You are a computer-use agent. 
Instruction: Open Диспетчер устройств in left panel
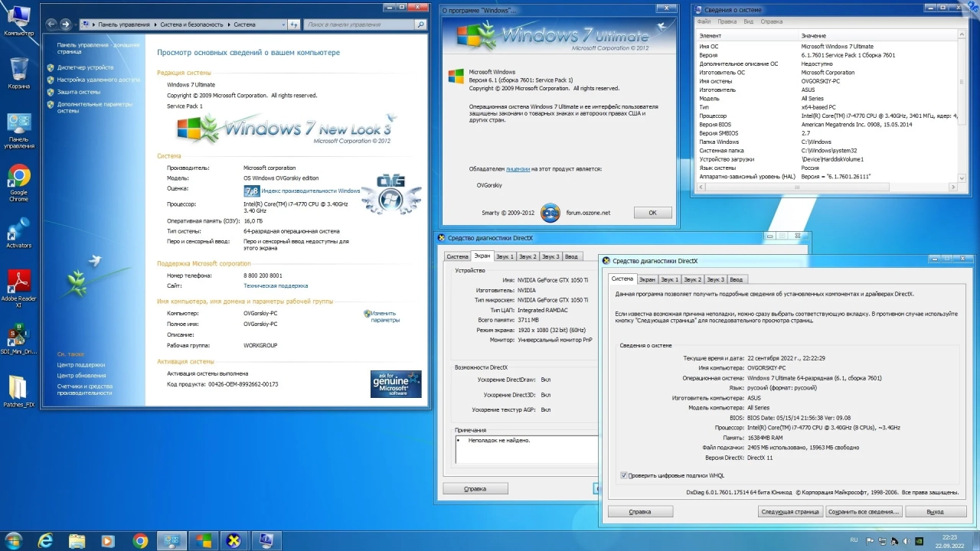85,67
